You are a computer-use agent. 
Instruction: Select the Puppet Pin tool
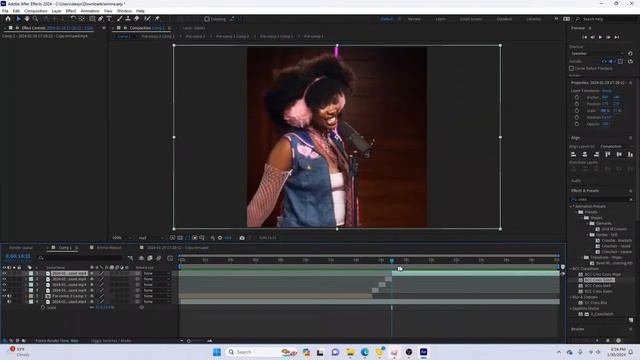[157, 19]
